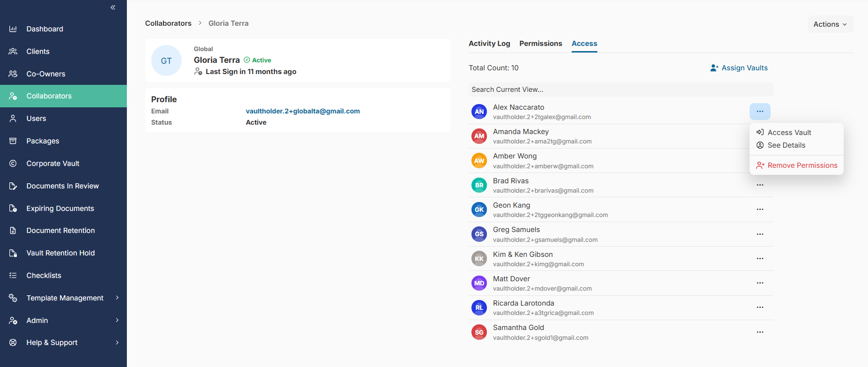Switch to the Activity Log tab
Image resolution: width=868 pixels, height=367 pixels.
pos(489,44)
